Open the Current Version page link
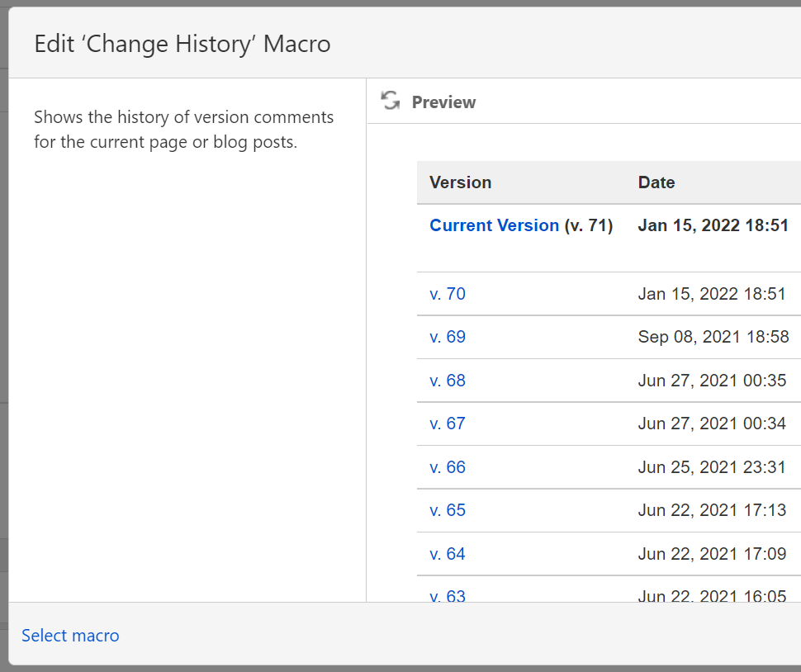 (494, 225)
